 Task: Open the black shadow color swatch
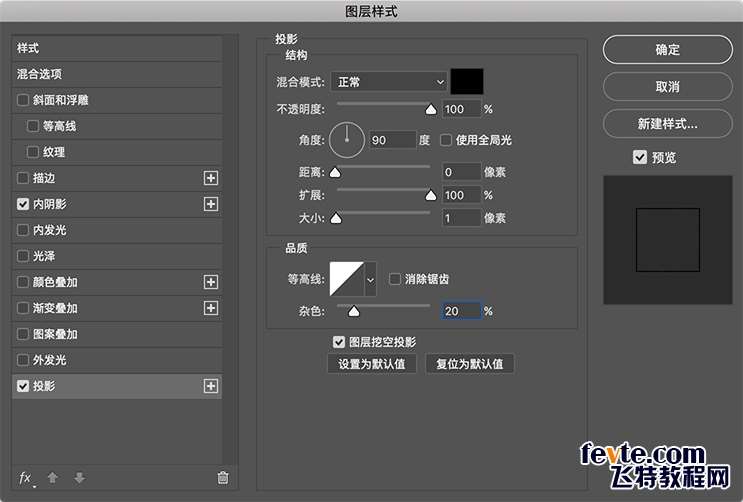467,82
